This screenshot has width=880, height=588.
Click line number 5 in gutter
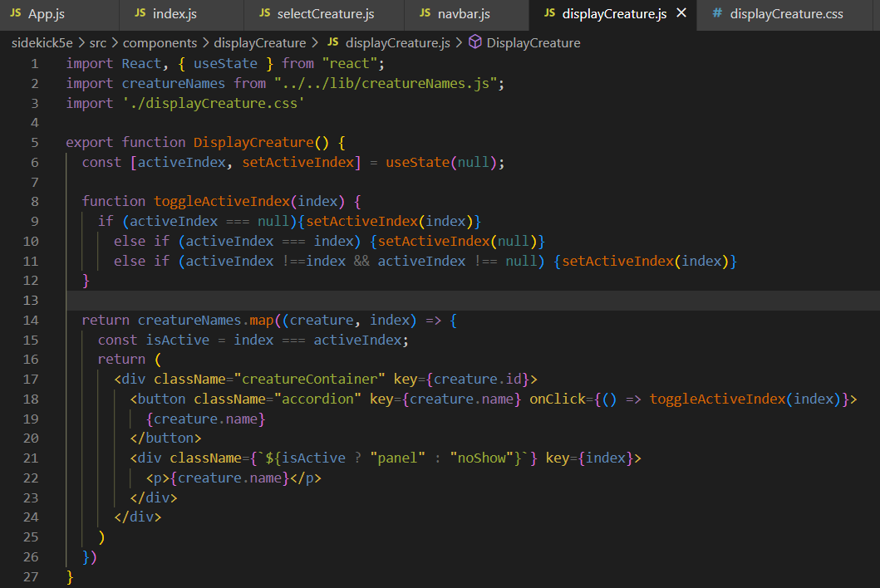35,143
